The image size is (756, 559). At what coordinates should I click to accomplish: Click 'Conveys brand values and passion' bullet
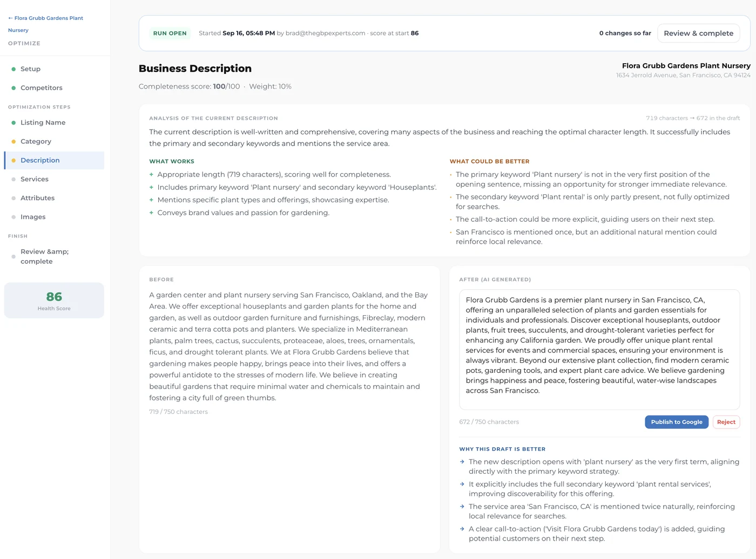243,213
